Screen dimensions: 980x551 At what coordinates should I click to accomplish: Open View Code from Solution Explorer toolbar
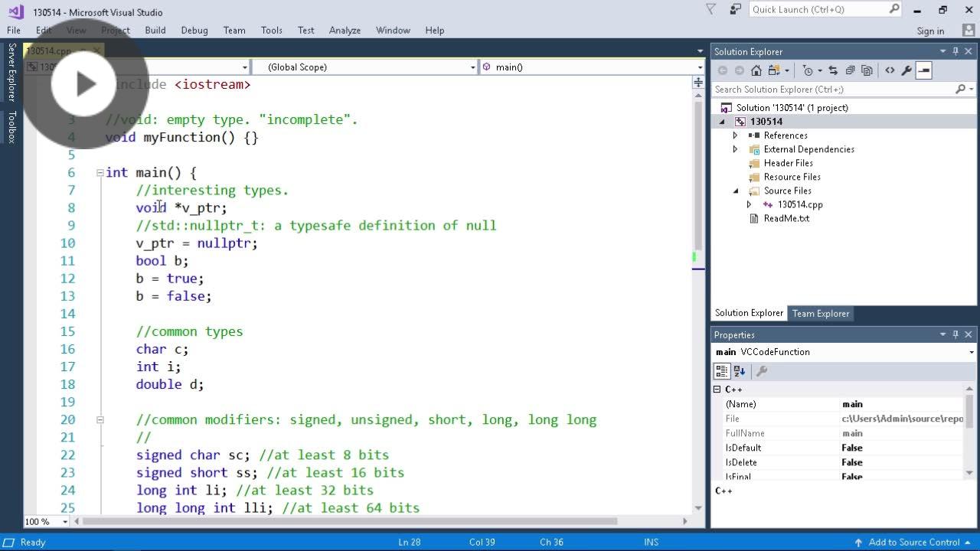890,70
